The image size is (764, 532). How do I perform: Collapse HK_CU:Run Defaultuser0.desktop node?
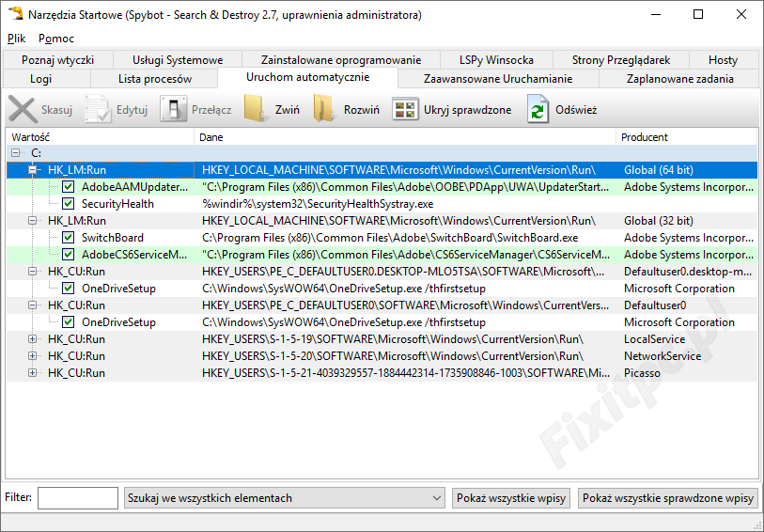click(x=33, y=272)
